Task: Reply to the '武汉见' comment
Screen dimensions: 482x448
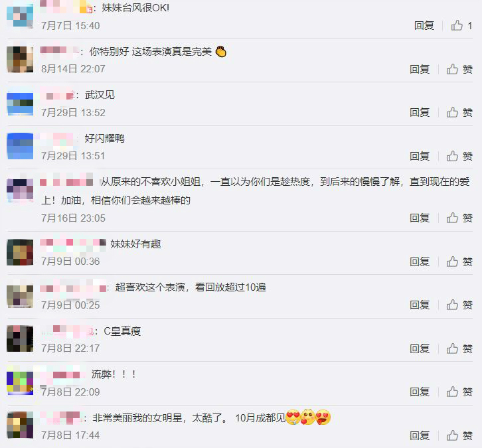Action: click(420, 112)
